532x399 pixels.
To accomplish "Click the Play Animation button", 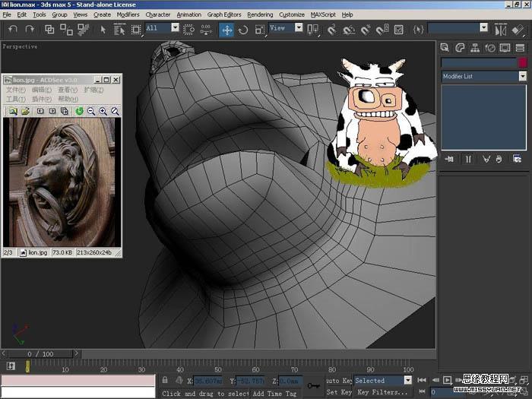I will coord(448,380).
